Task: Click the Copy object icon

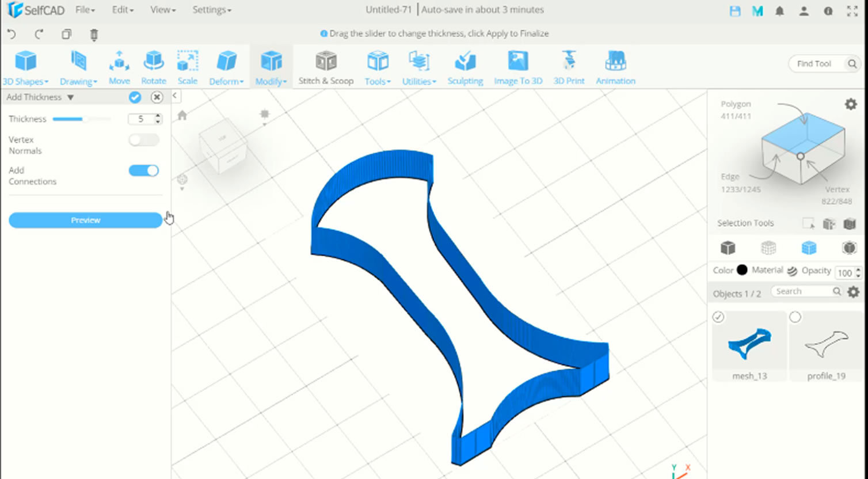Action: click(67, 34)
